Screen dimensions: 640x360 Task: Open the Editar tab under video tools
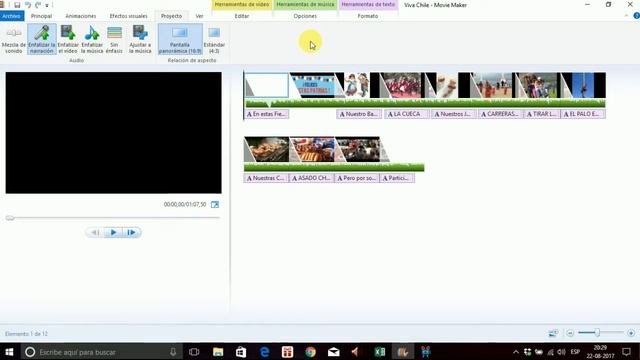click(x=242, y=16)
